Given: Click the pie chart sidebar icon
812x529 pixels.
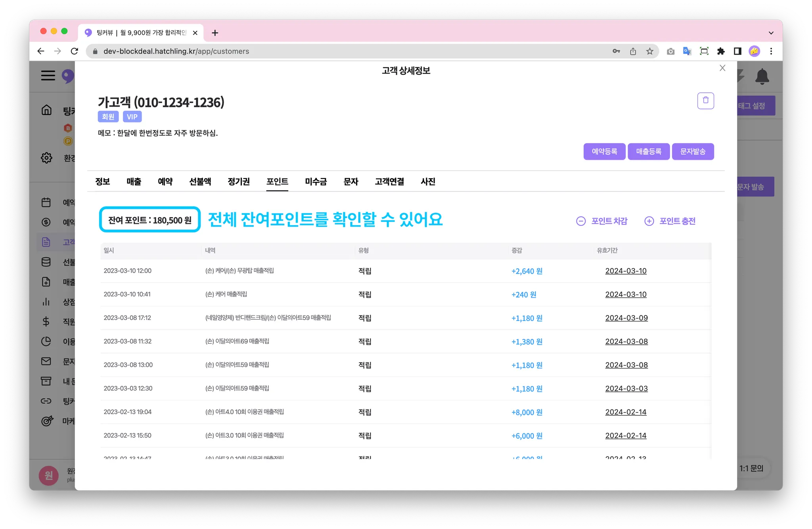Looking at the screenshot, I should pyautogui.click(x=46, y=341).
